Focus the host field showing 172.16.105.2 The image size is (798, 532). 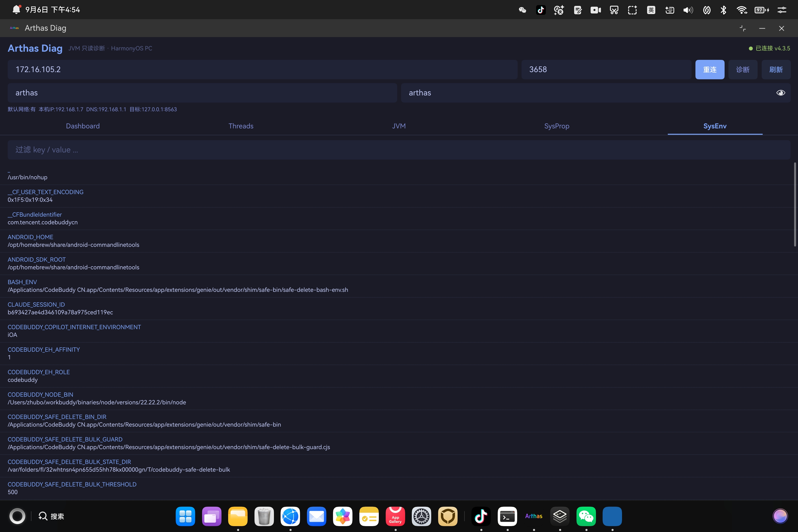[263, 70]
